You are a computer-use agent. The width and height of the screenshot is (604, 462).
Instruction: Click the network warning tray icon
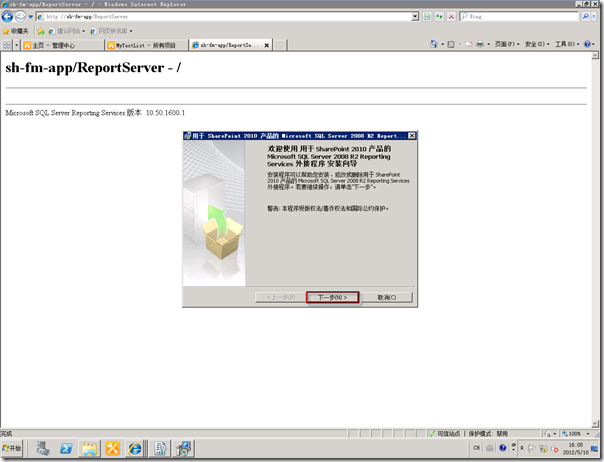543,449
